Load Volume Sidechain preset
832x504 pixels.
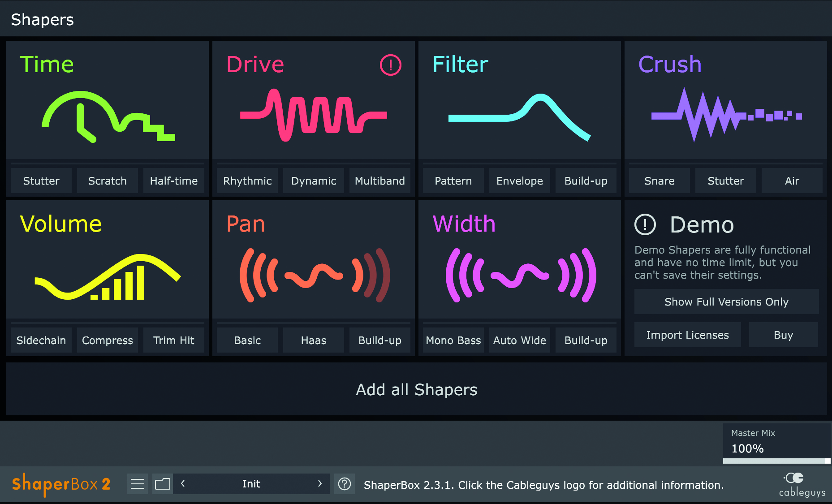point(41,340)
